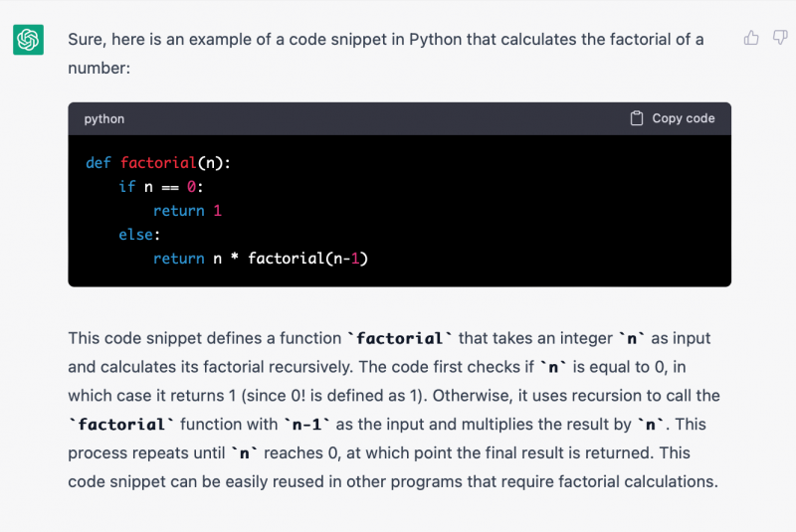796x532 pixels.
Task: Click the return n * factorial(n-1) line
Action: (x=261, y=259)
